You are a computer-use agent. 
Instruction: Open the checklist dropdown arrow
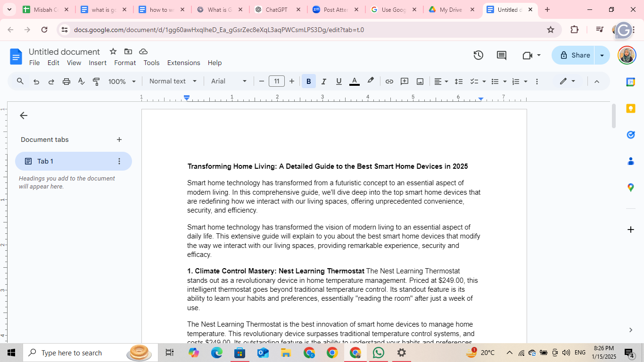[484, 82]
